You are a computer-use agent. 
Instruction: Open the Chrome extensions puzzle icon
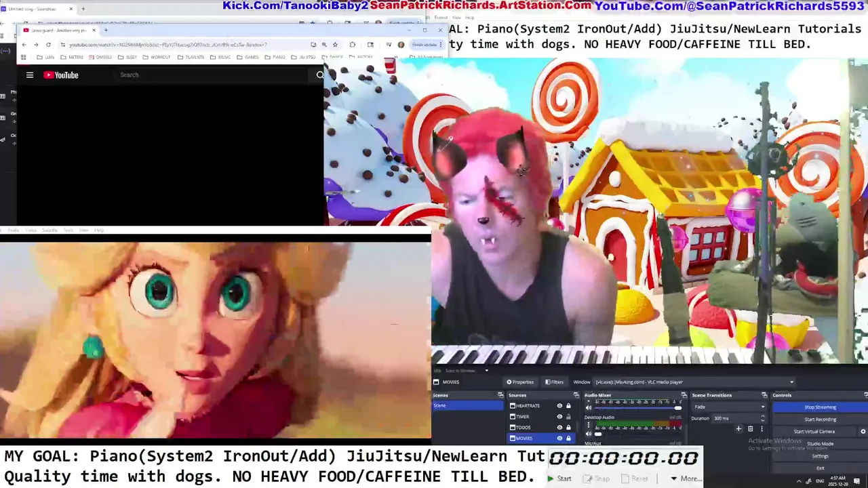[352, 45]
